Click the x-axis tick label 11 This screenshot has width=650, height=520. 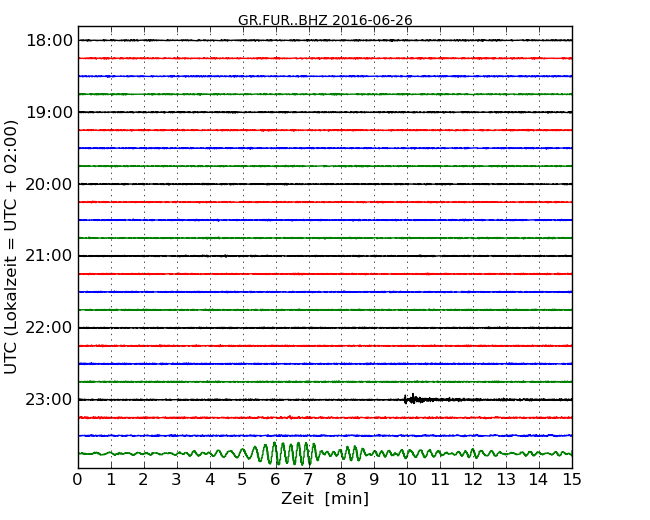point(440,480)
